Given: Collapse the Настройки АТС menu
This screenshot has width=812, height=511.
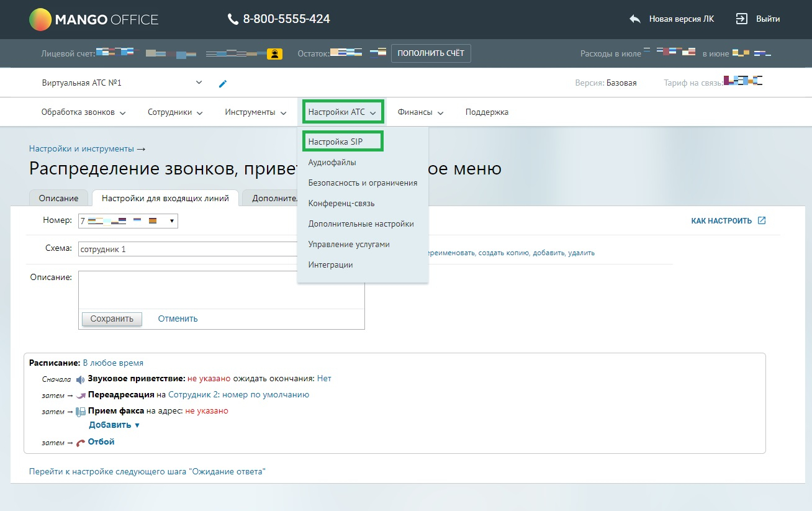Looking at the screenshot, I should 343,112.
